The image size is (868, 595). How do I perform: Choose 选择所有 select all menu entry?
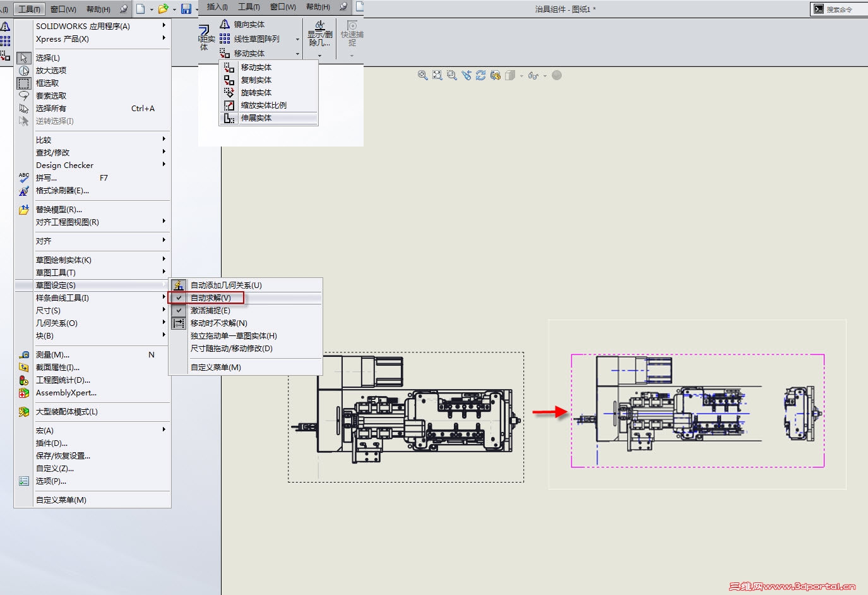point(51,109)
